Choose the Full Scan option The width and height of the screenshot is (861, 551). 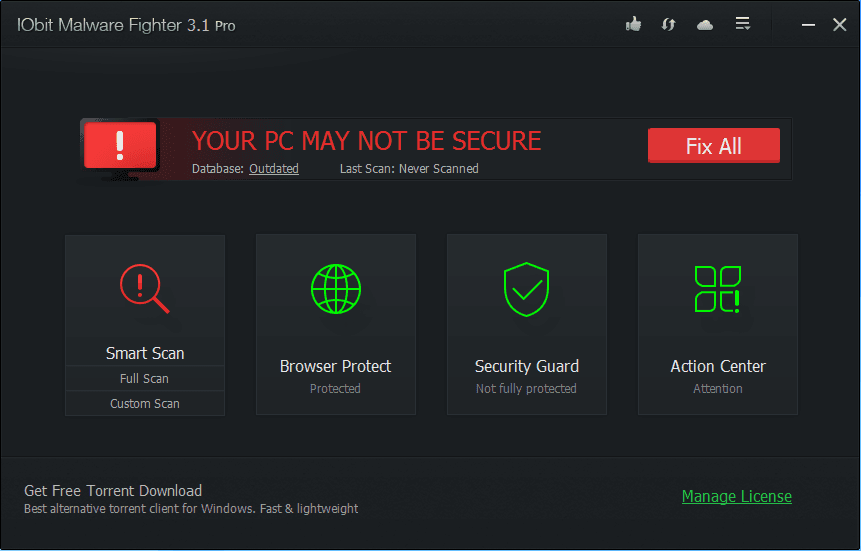[144, 379]
